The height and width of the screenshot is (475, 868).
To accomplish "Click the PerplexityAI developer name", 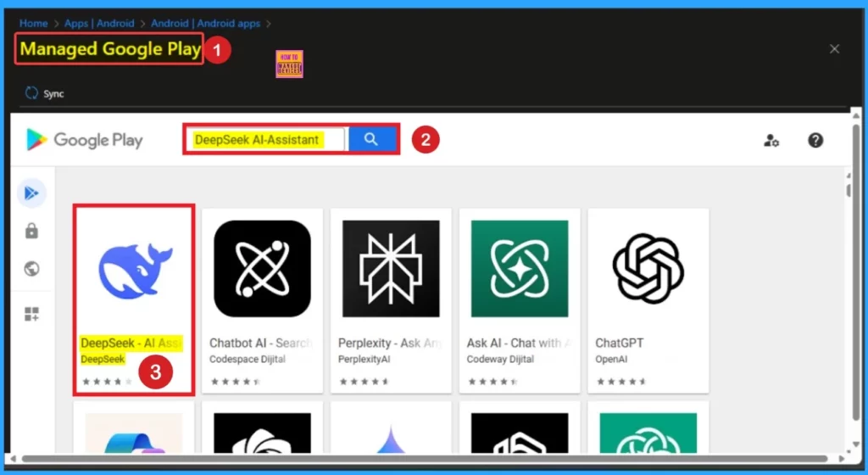I will [364, 360].
